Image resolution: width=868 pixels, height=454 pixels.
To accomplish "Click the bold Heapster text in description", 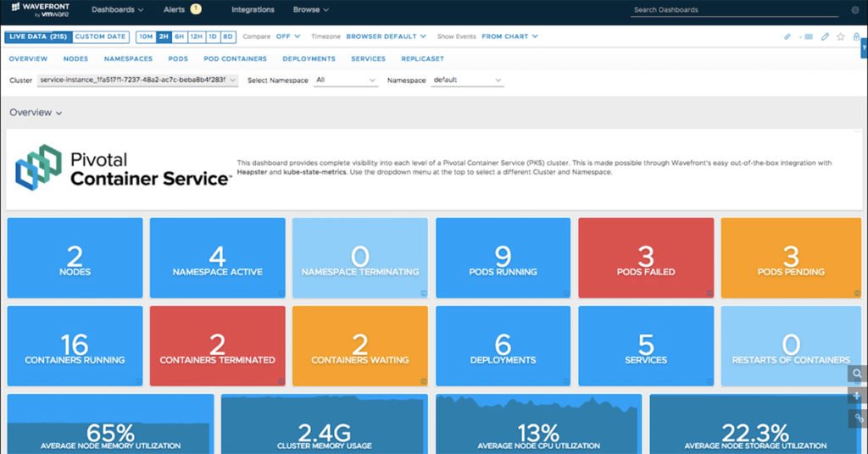I will (252, 172).
